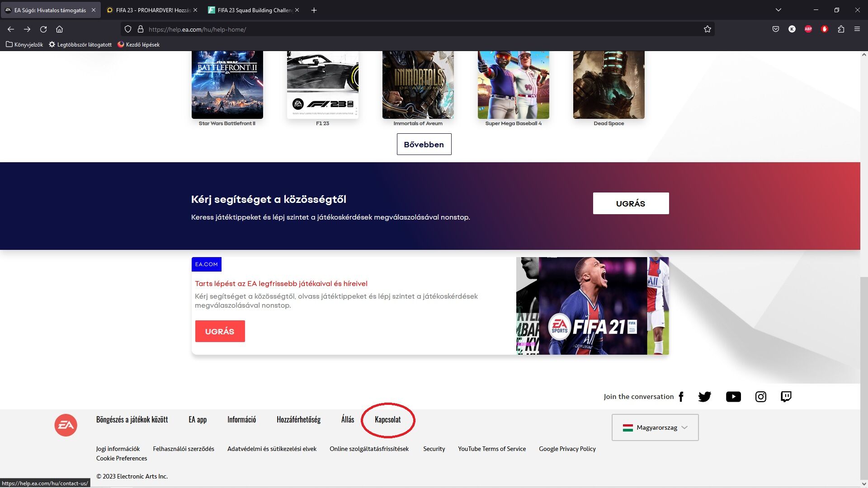Open the Firefox extensions puzzle icon
This screenshot has width=868, height=488.
click(841, 29)
